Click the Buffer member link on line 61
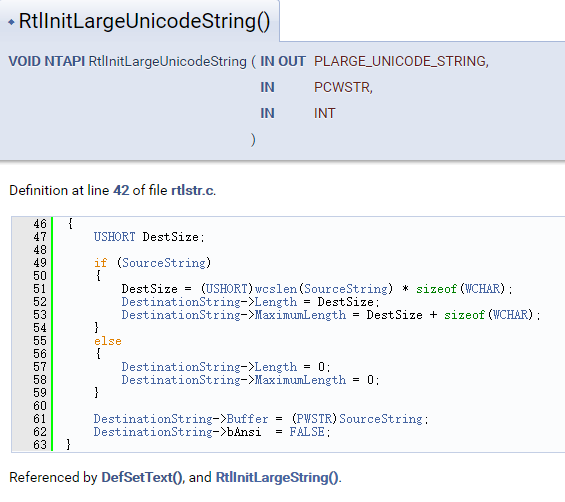This screenshot has width=565, height=502. [248, 419]
